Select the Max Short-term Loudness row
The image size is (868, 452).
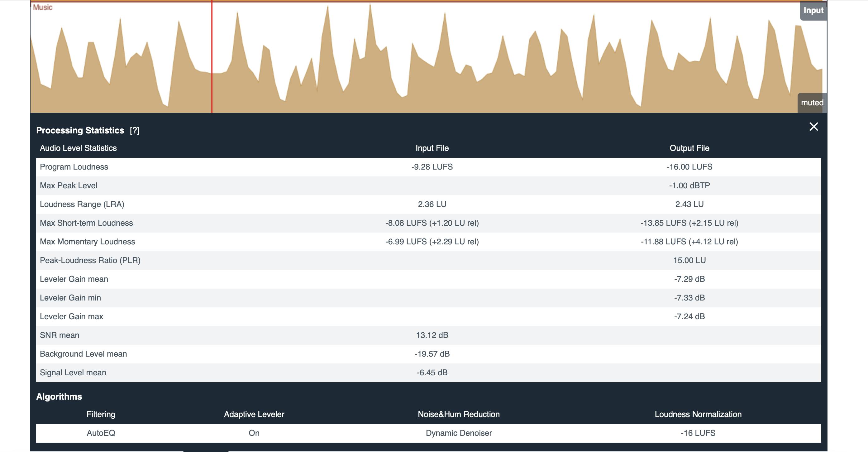click(x=432, y=223)
